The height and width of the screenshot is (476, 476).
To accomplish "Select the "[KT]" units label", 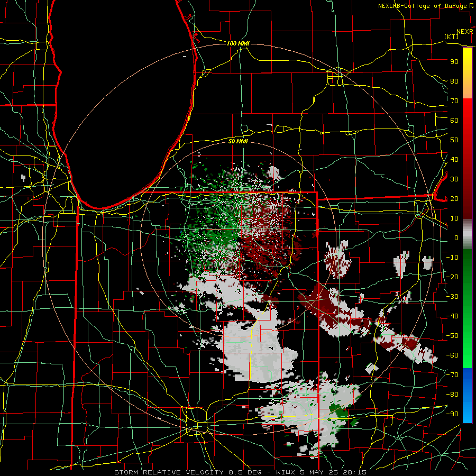I will click(x=451, y=36).
